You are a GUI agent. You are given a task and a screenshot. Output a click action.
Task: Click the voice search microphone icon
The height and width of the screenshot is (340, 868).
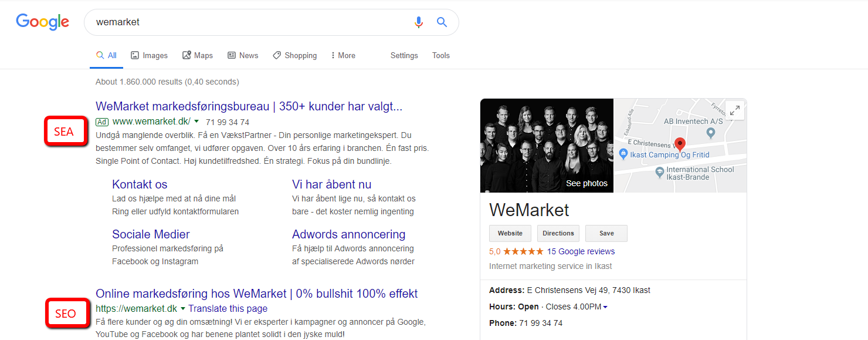pos(418,22)
